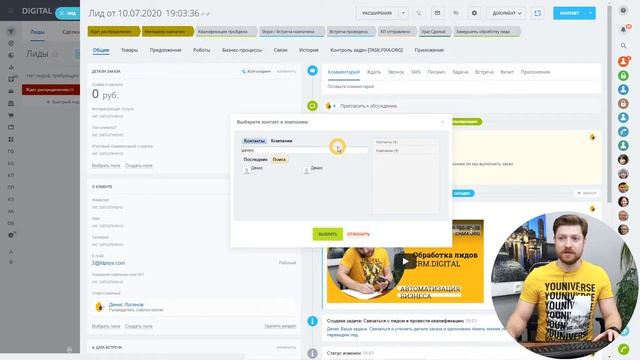Viewport: 640px width, 360px height.
Task: Open the green lock chat icon in right sidebar
Action: 623,76
